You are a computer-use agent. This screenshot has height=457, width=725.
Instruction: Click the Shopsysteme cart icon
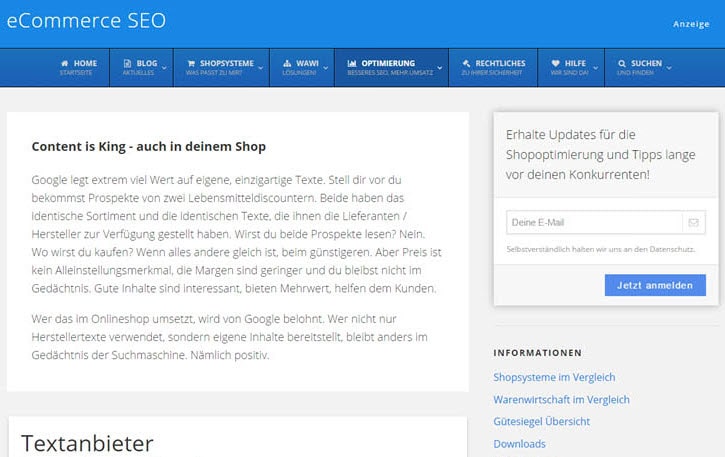pyautogui.click(x=191, y=62)
